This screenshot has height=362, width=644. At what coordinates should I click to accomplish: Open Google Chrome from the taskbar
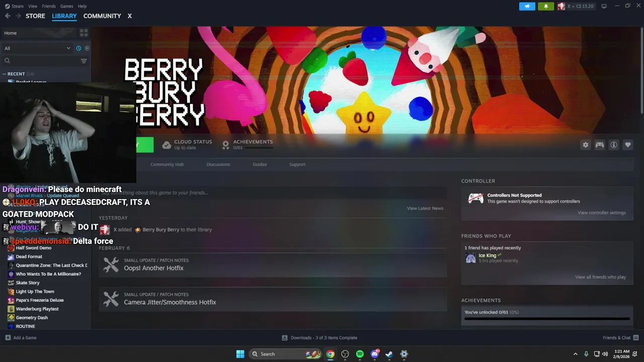(x=330, y=354)
